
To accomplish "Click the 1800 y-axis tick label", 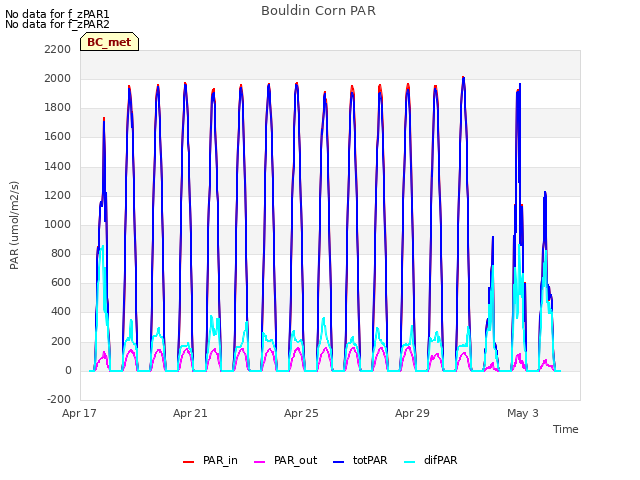I will click(58, 108).
